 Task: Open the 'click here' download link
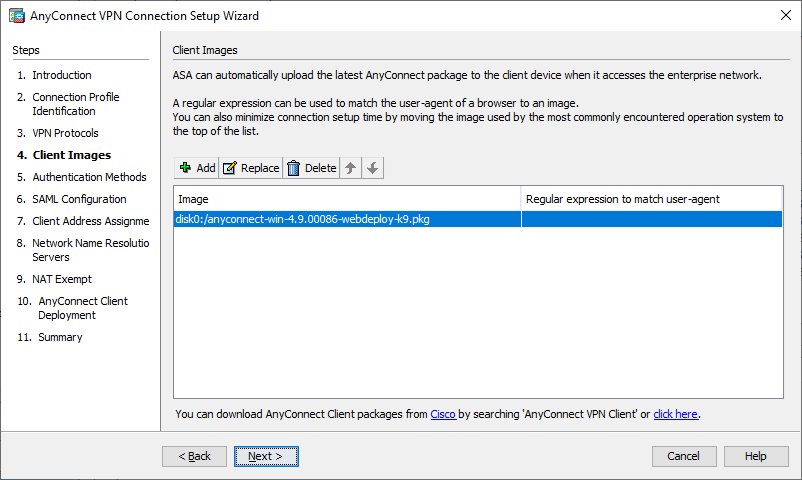pos(675,414)
